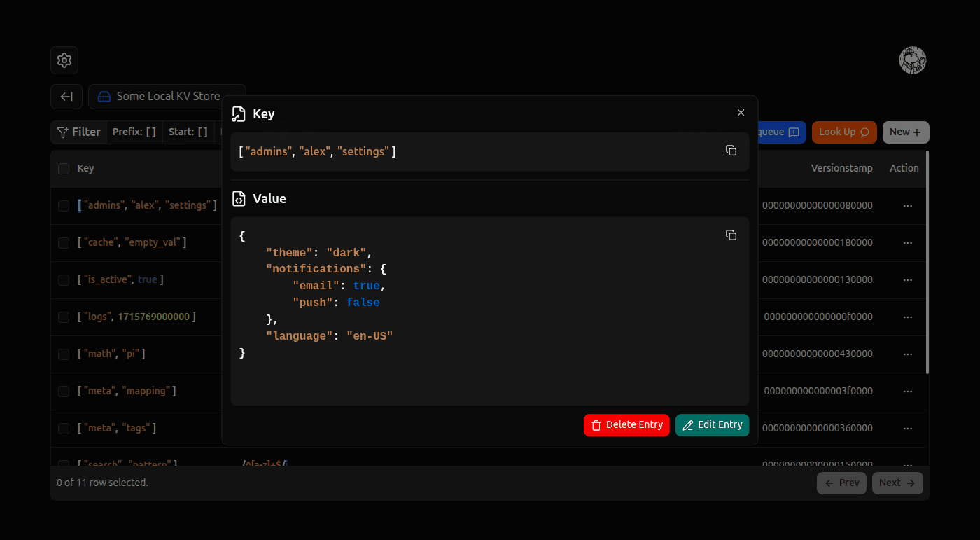Screen dimensions: 980x540
Task: Open the settings gear icon
Action: [64, 60]
